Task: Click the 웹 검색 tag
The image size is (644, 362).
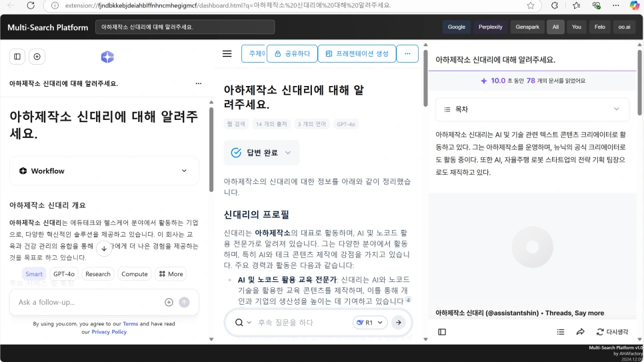Action: (x=236, y=124)
